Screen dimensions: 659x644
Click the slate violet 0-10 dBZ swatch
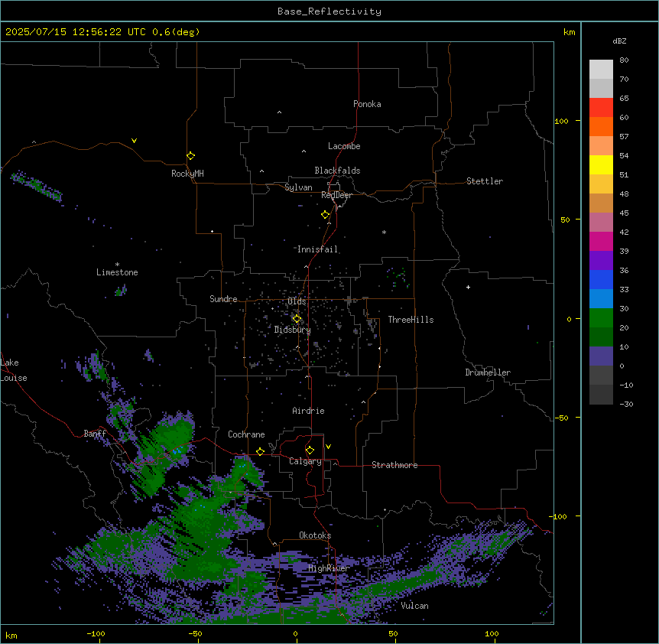601,356
